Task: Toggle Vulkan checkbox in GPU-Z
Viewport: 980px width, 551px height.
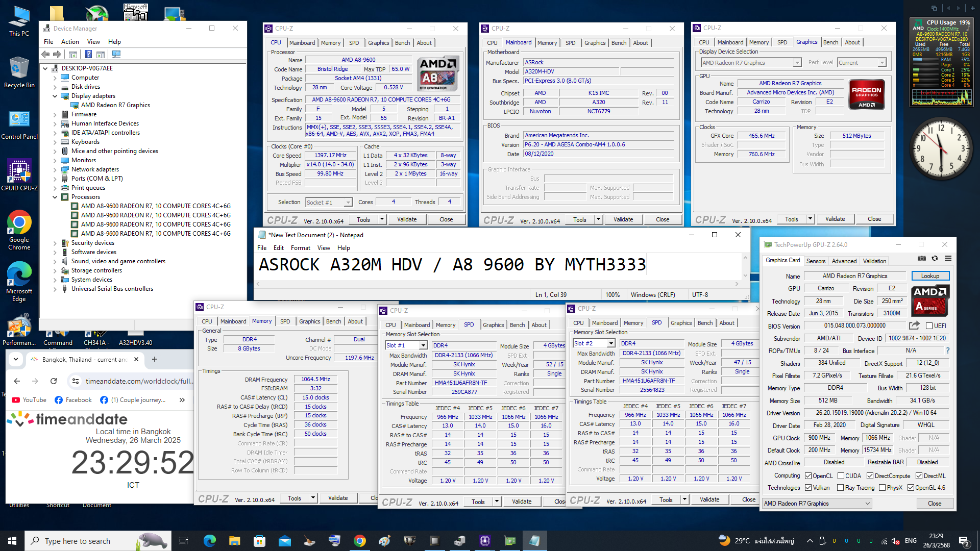Action: pyautogui.click(x=808, y=488)
